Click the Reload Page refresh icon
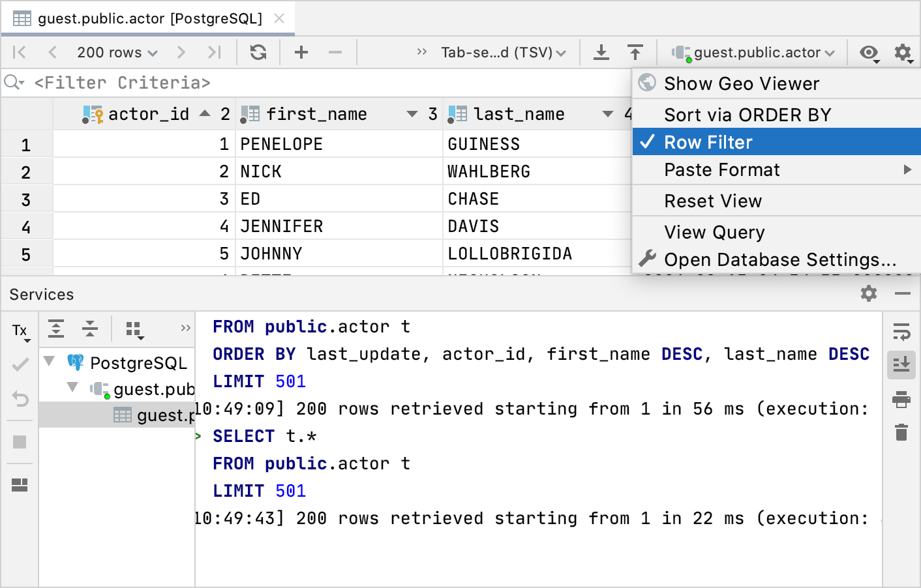The width and height of the screenshot is (921, 588). tap(258, 52)
